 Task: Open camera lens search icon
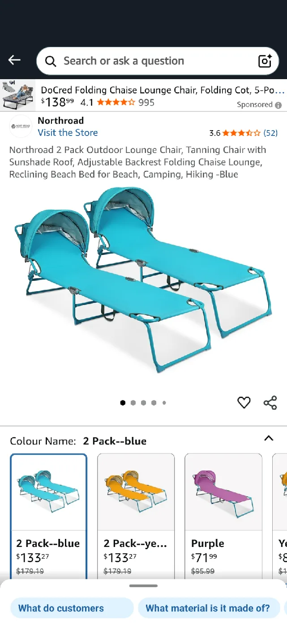coord(265,61)
